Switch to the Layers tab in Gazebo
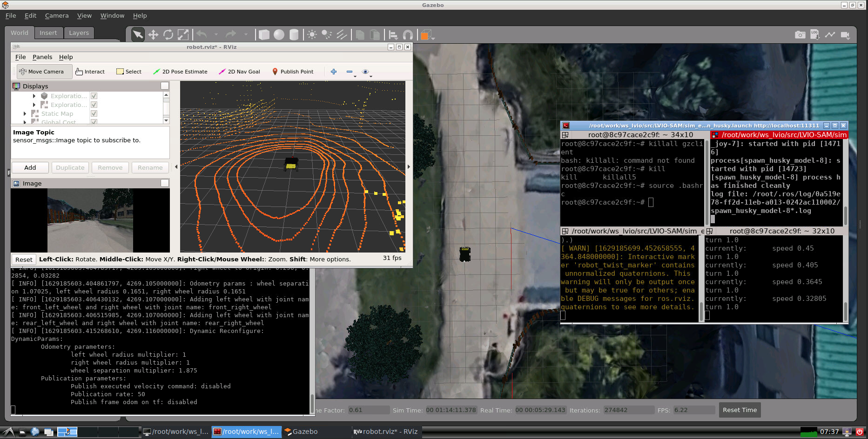The image size is (868, 439). point(79,33)
